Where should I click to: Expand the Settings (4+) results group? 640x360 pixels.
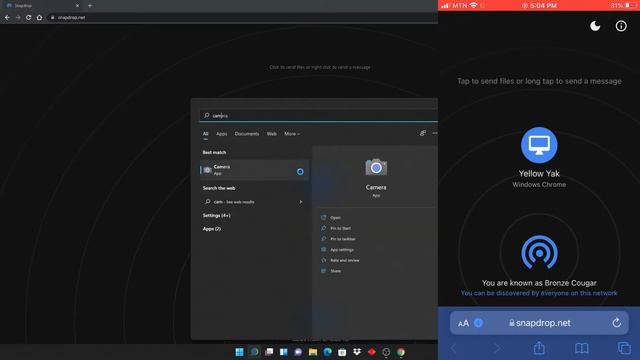coord(216,216)
